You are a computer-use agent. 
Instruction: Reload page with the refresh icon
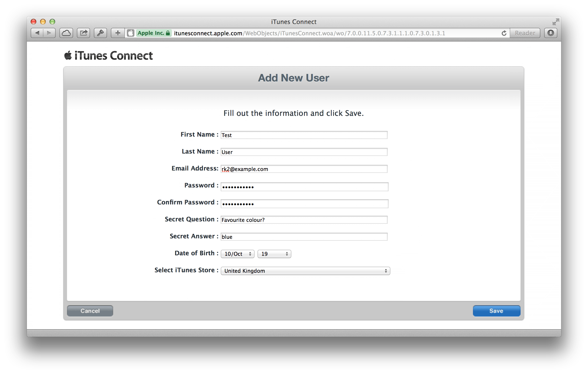click(504, 33)
